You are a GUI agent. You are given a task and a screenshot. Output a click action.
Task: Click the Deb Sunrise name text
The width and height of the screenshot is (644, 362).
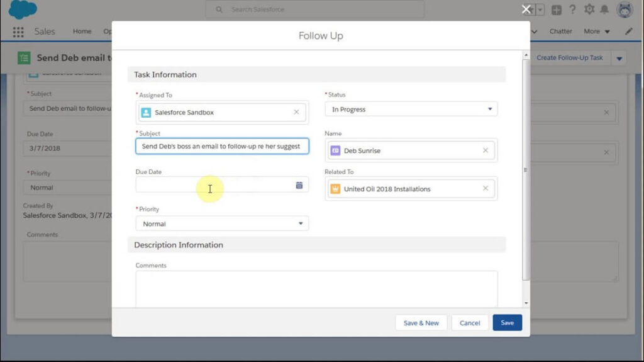362,150
